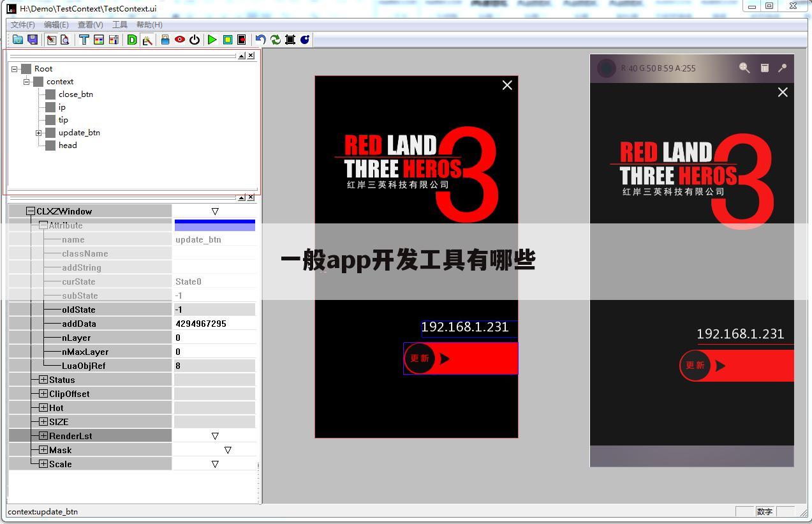812x524 pixels.
Task: Click the yellow-green square stop icon
Action: point(227,40)
